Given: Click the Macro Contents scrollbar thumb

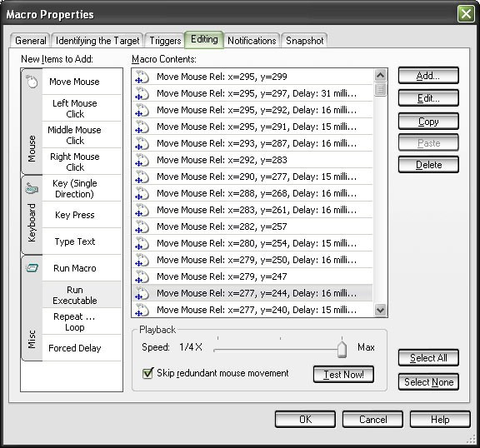Looking at the screenshot, I should 380,90.
